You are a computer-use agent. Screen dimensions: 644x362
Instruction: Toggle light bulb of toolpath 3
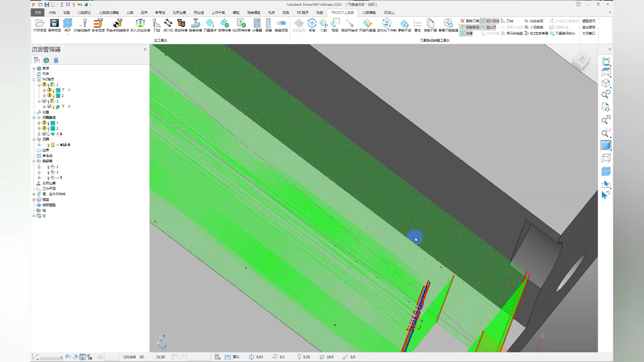coord(48,134)
